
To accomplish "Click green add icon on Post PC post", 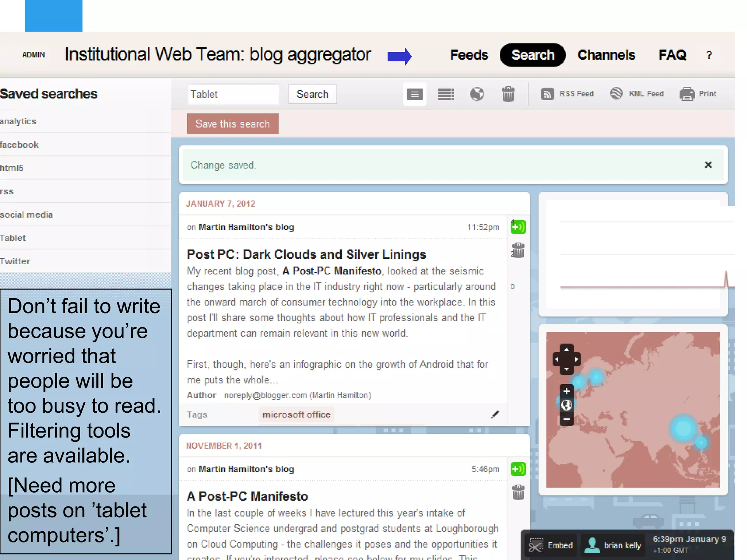I will [x=518, y=227].
